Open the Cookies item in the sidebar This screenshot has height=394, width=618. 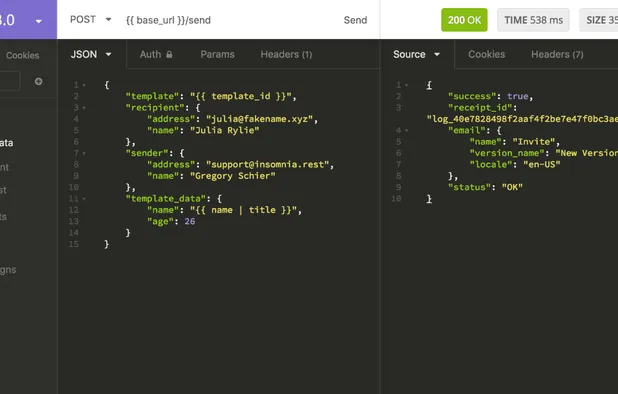[x=22, y=56]
